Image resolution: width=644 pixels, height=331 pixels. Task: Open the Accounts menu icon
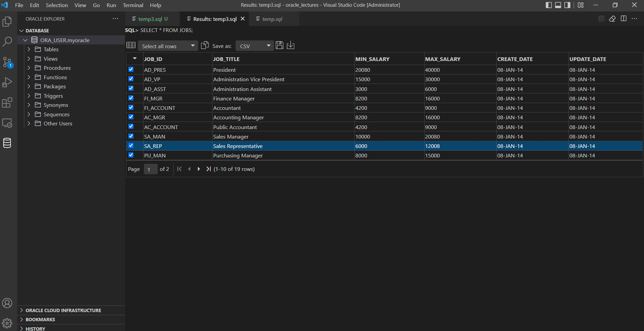7,303
